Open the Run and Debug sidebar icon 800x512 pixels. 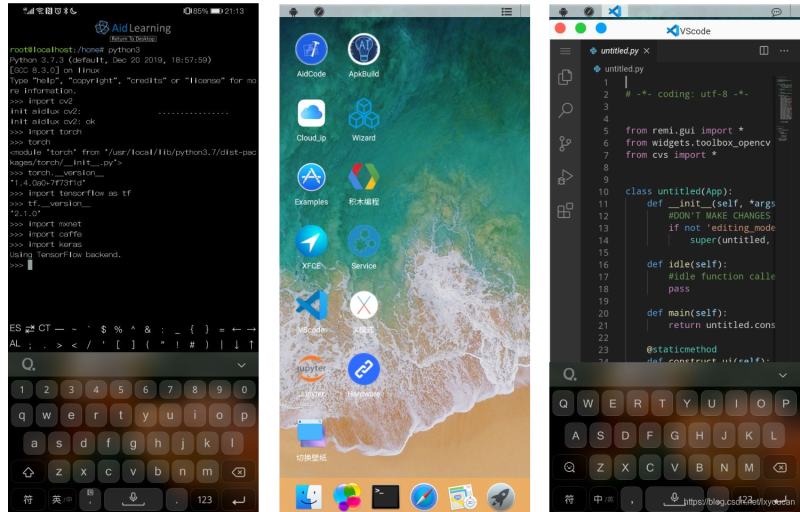pos(565,177)
